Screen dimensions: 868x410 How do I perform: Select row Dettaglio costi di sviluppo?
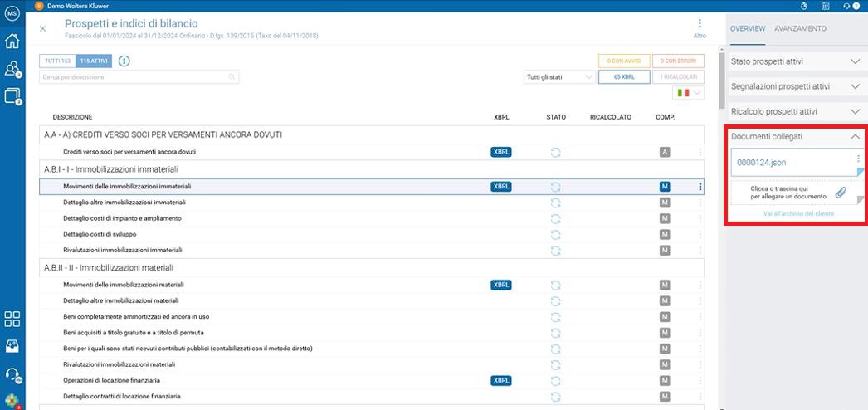coord(372,235)
